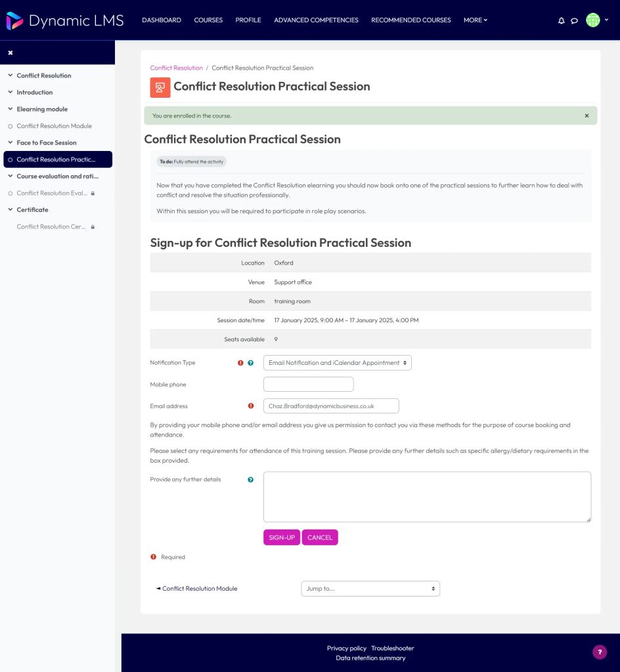Open the notifications bell
620x672 pixels.
click(562, 20)
